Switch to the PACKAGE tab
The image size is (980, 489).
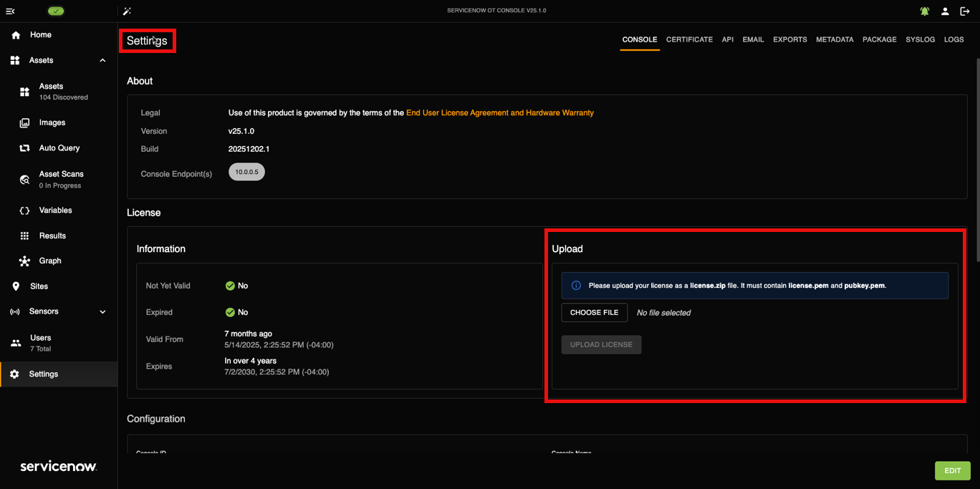point(880,40)
